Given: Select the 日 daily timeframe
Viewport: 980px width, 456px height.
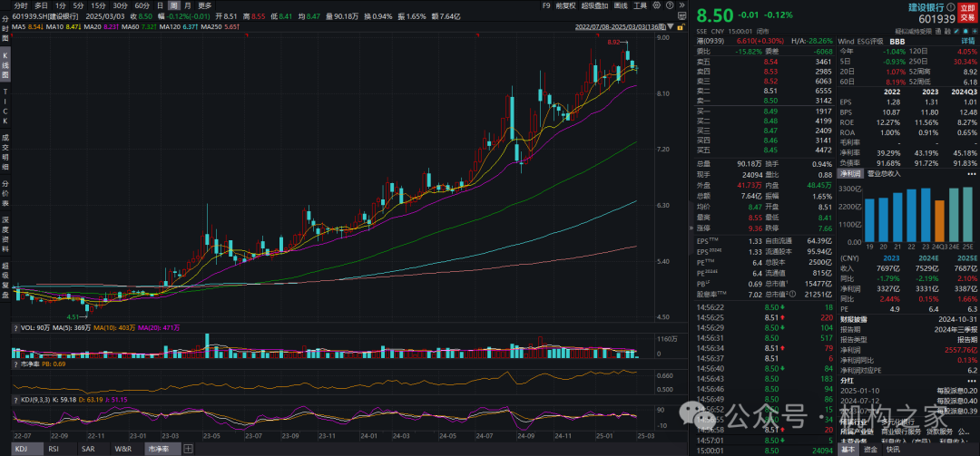Looking at the screenshot, I should pyautogui.click(x=160, y=5).
